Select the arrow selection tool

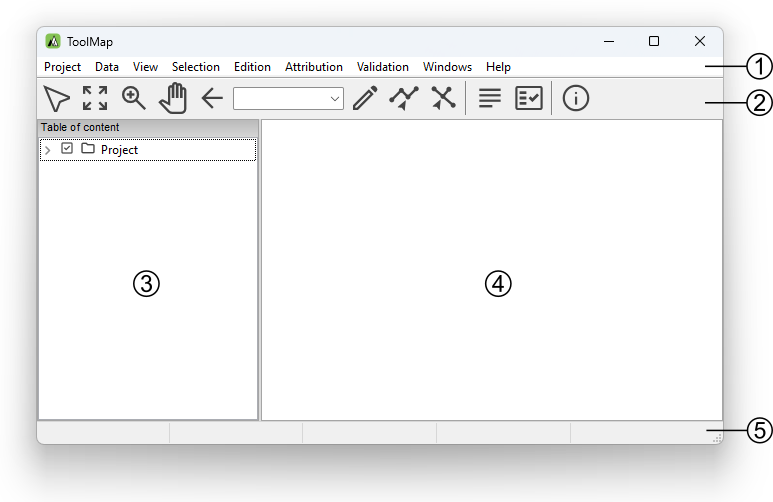point(57,98)
